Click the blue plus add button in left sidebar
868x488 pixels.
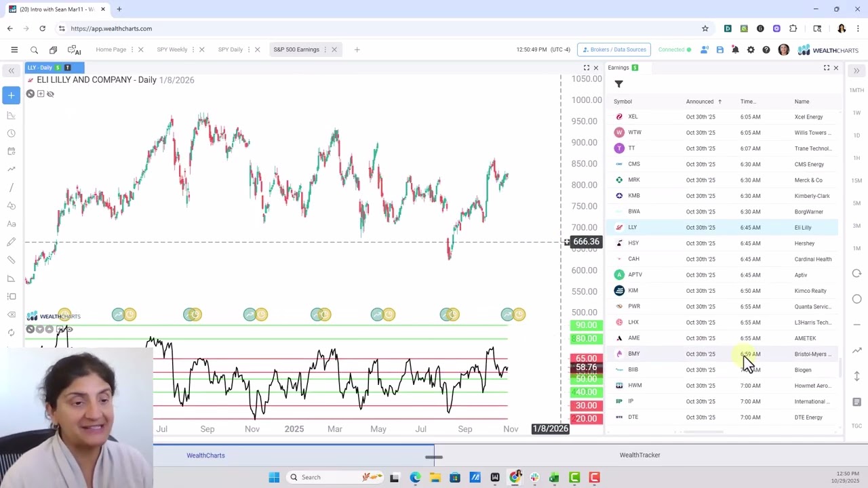(11, 96)
